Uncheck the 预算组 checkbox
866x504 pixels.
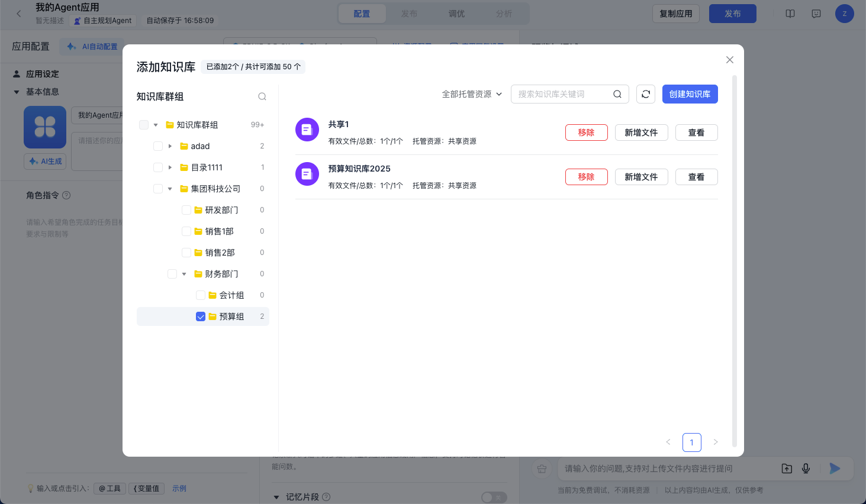(201, 316)
